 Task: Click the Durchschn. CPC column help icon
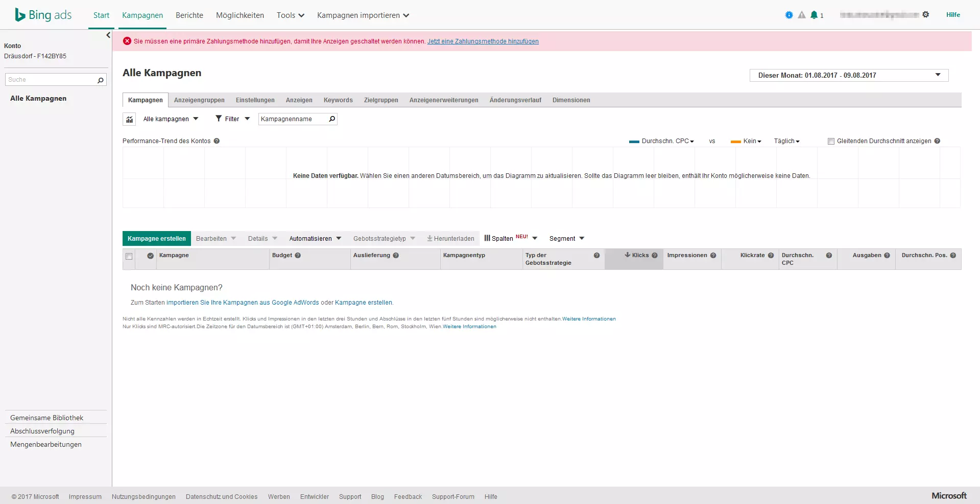click(829, 256)
